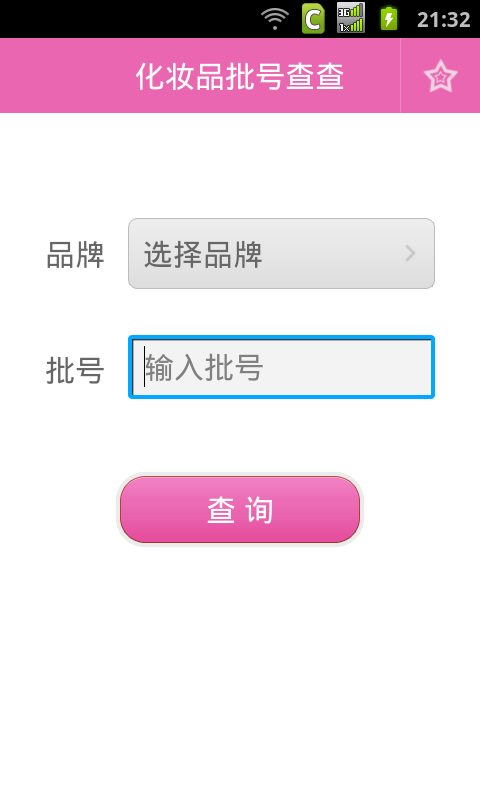Expand brand list via 选择品牌 text
480x800 pixels.
click(203, 254)
